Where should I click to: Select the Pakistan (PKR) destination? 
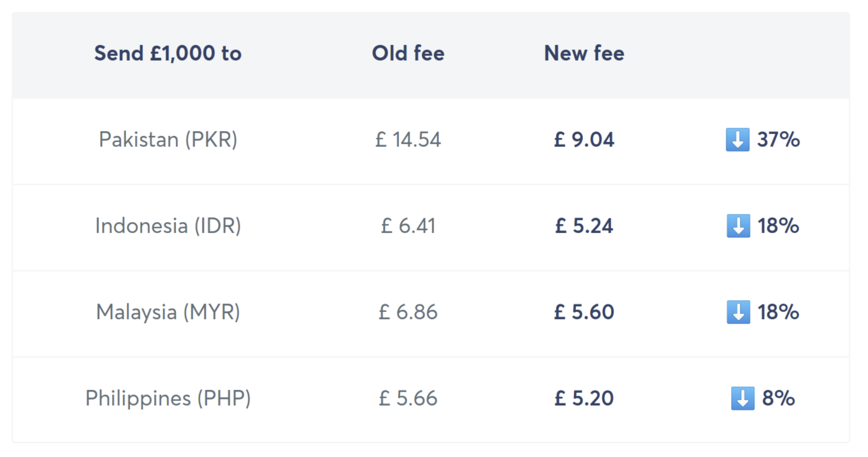(168, 139)
